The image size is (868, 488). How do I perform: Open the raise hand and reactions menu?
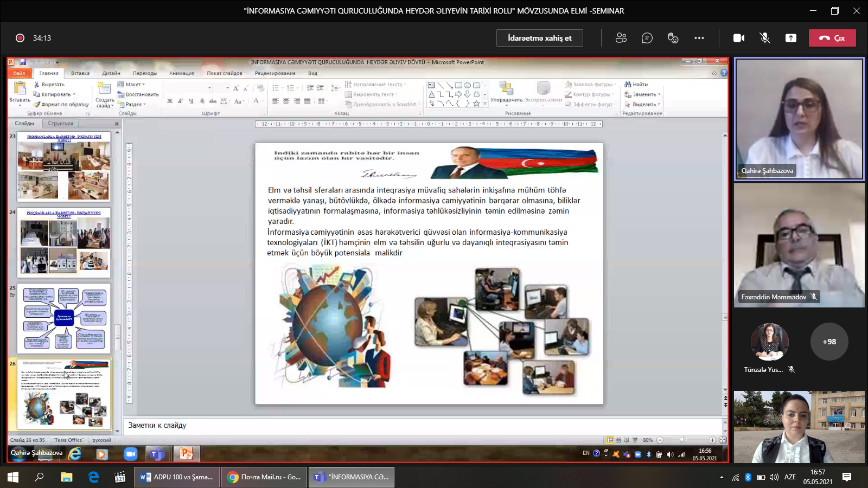click(x=673, y=38)
